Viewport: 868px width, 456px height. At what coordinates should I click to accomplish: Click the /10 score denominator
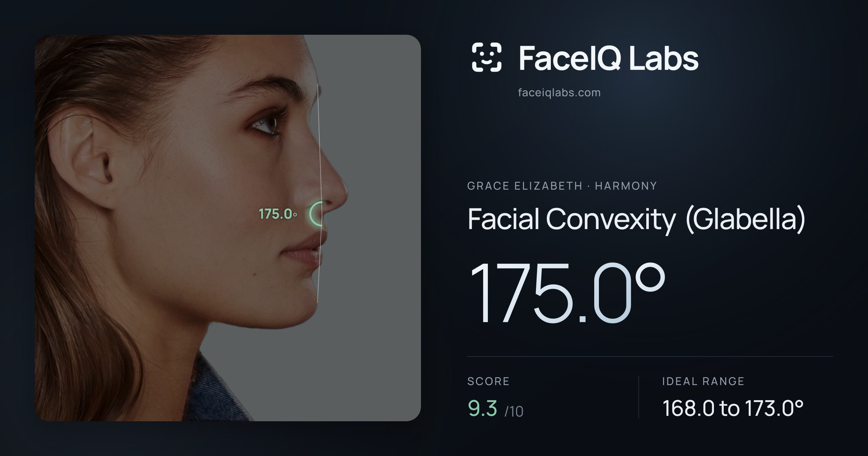coord(514,411)
